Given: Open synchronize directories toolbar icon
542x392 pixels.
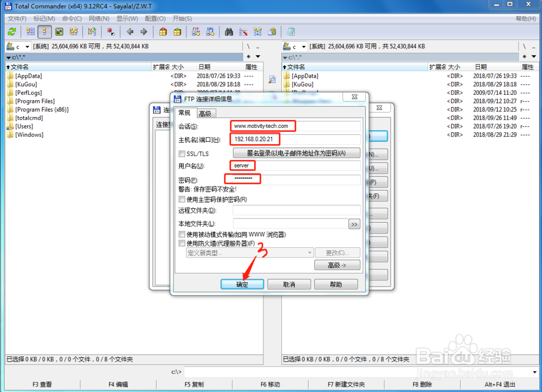Looking at the screenshot, I should coord(258,32).
